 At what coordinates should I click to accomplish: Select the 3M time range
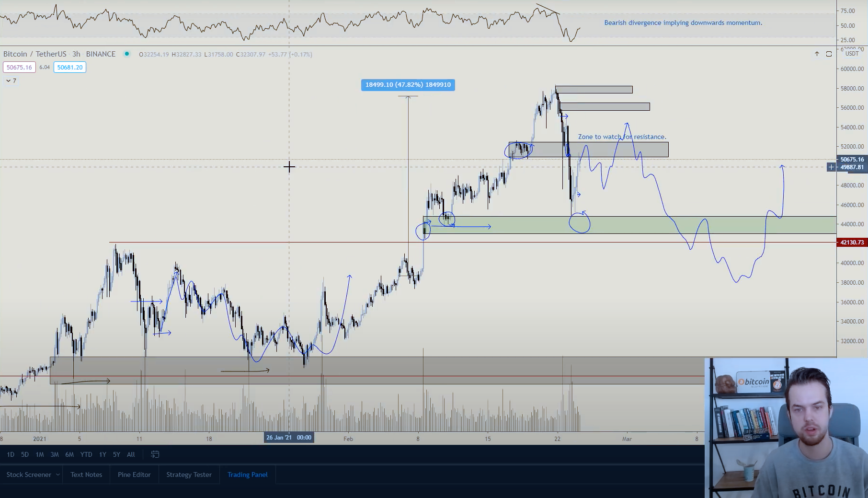pyautogui.click(x=55, y=454)
